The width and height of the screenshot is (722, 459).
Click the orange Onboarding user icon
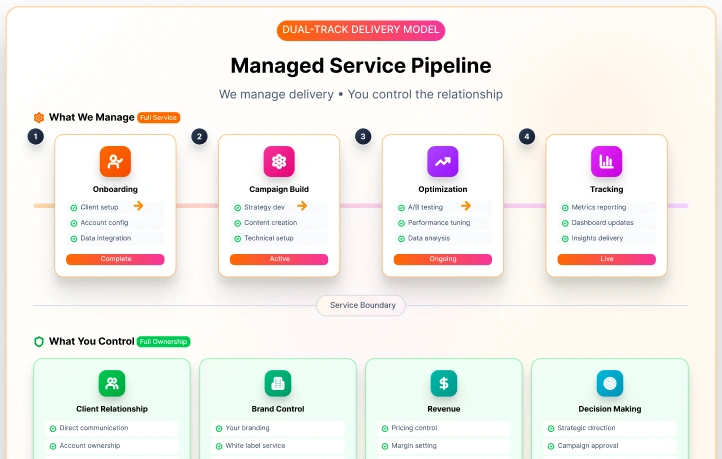pos(115,161)
